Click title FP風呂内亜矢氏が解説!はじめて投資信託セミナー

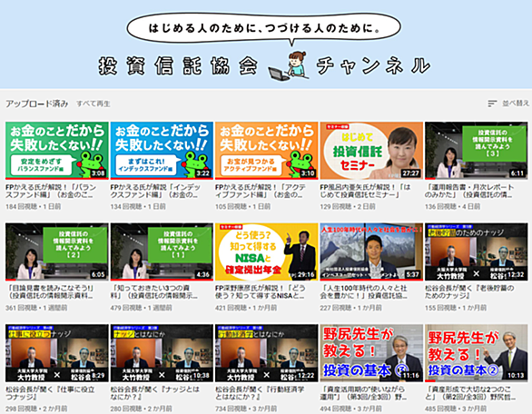[x=366, y=191]
